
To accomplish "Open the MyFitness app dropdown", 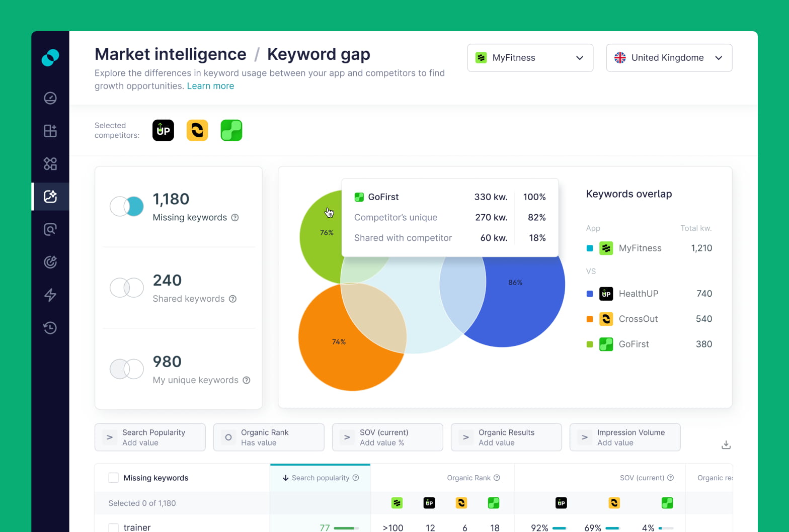I will (530, 58).
